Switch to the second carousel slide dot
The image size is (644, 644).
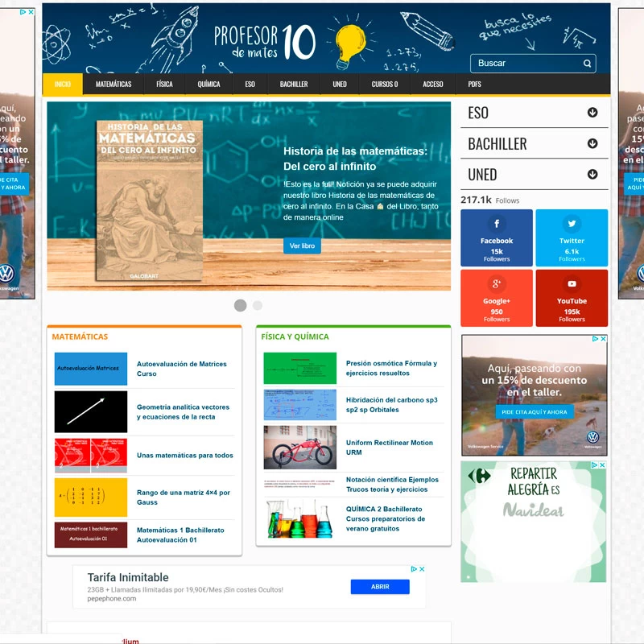pos(258,305)
